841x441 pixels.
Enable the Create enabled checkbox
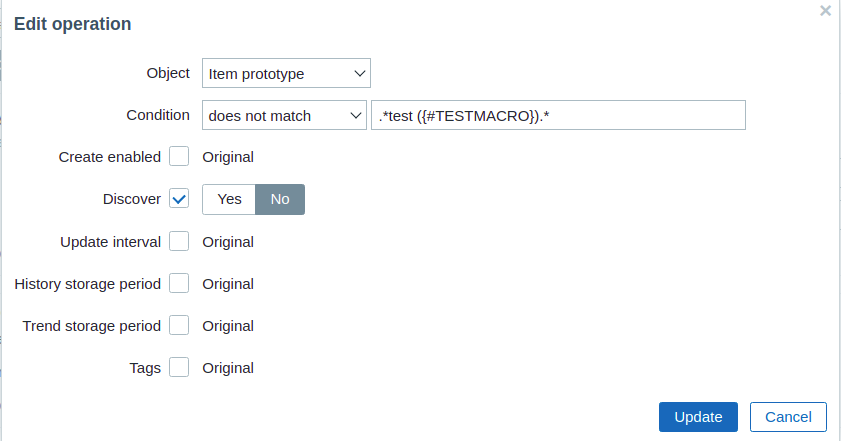179,157
